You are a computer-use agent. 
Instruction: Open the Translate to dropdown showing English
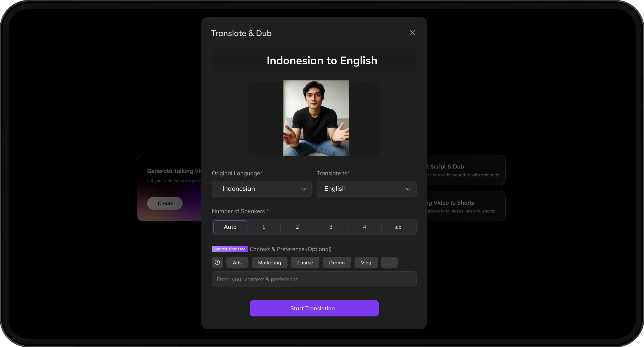click(366, 189)
